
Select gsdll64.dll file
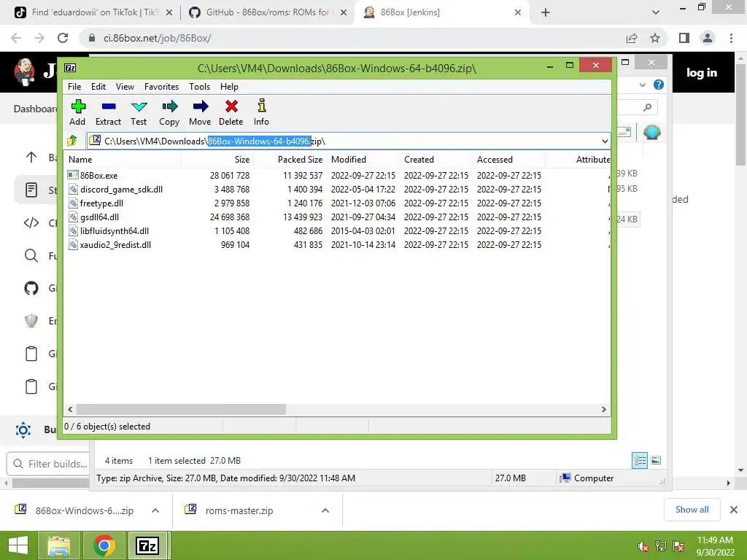click(x=99, y=217)
